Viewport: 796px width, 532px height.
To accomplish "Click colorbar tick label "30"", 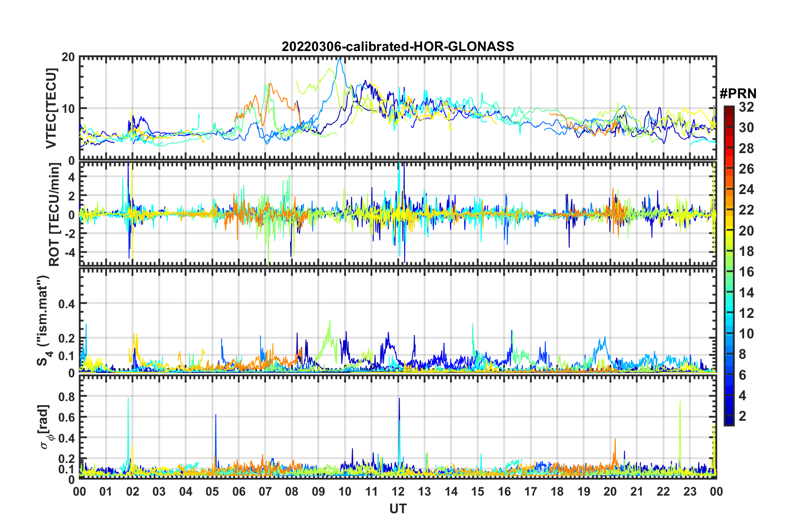I will pos(746,128).
